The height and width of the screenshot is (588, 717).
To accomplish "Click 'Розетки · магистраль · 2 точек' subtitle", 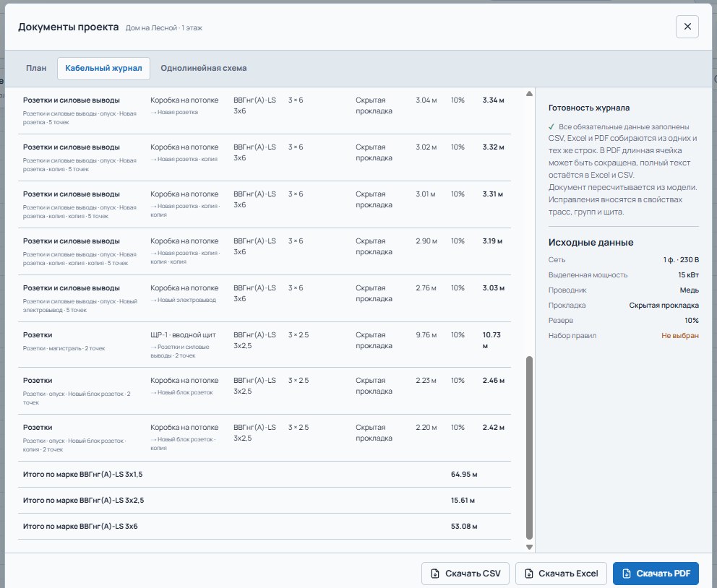I will tap(64, 348).
